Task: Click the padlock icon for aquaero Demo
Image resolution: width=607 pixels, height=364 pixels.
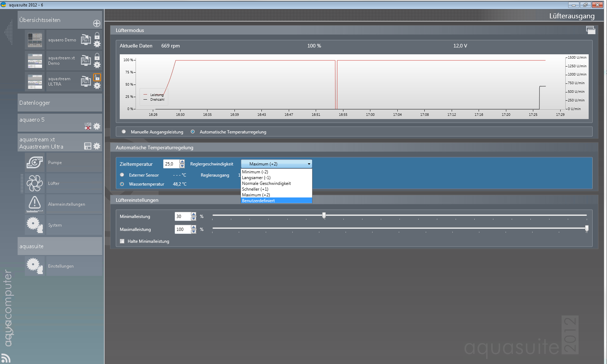Action: (x=97, y=36)
